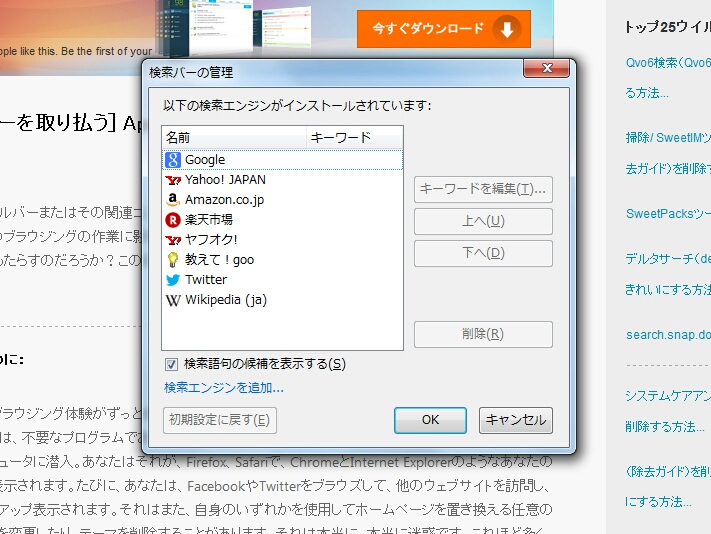This screenshot has height=534, width=711.
Task: Close the 検索バーの管理 dialog
Action: 546,68
